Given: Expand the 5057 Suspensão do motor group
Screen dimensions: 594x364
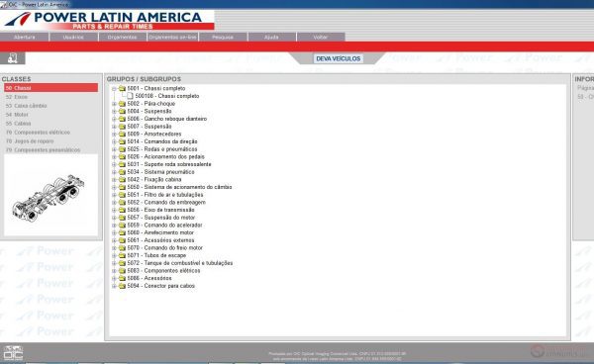Looking at the screenshot, I should pos(114,218).
